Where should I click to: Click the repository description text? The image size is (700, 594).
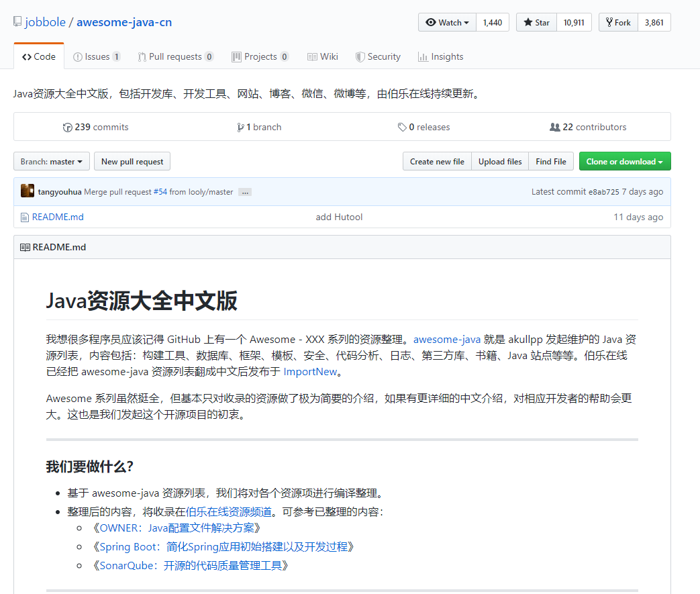point(248,94)
